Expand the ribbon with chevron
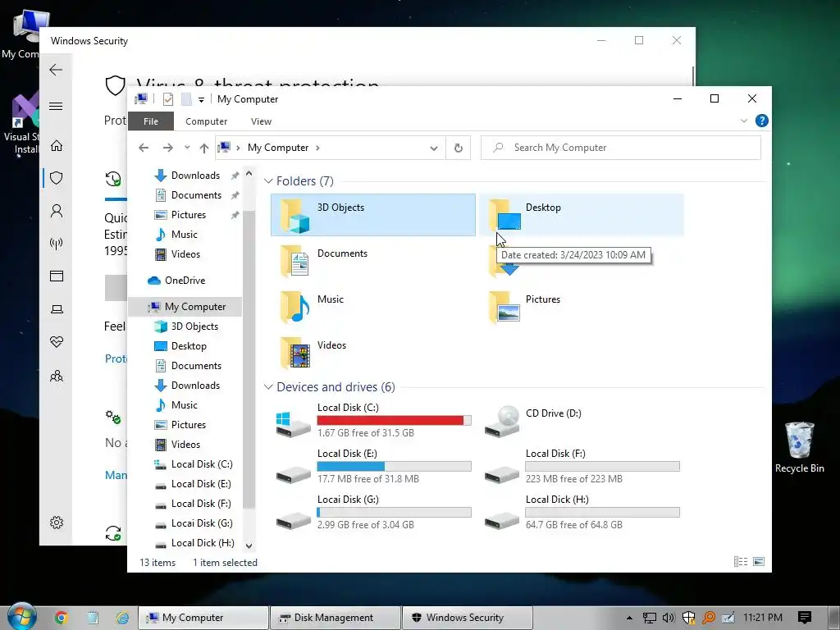Image resolution: width=840 pixels, height=630 pixels. pos(743,121)
